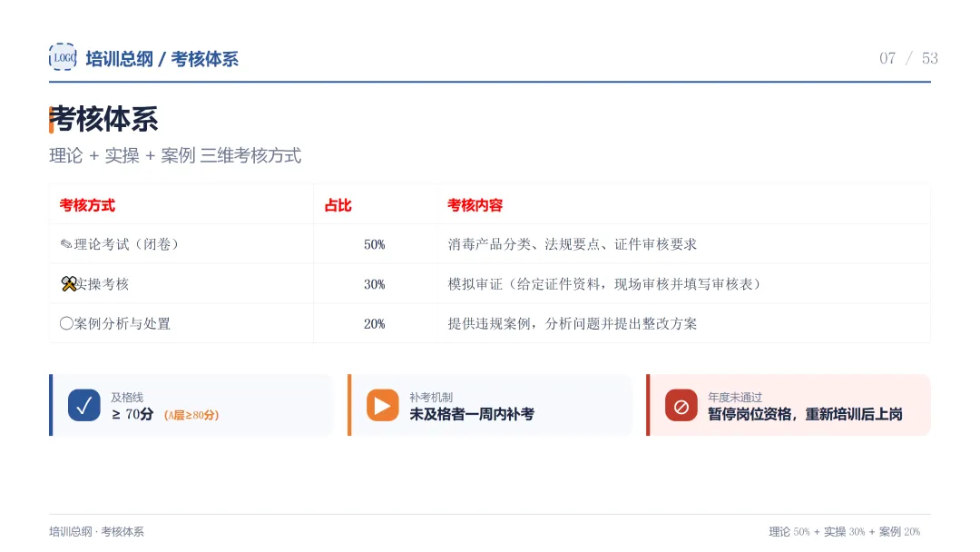Click the 实操考核 row label
This screenshot has width=980, height=552.
tap(103, 284)
